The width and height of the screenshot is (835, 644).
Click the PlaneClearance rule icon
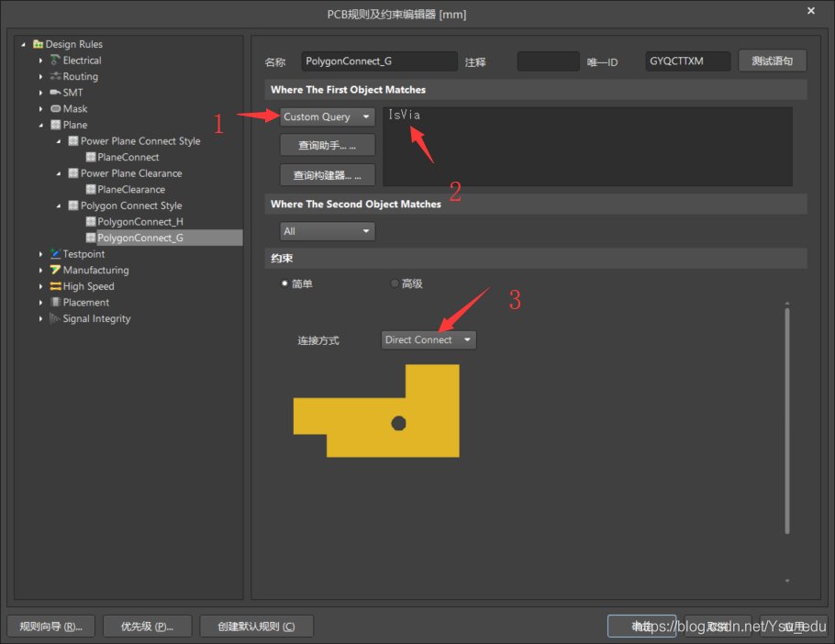[91, 190]
